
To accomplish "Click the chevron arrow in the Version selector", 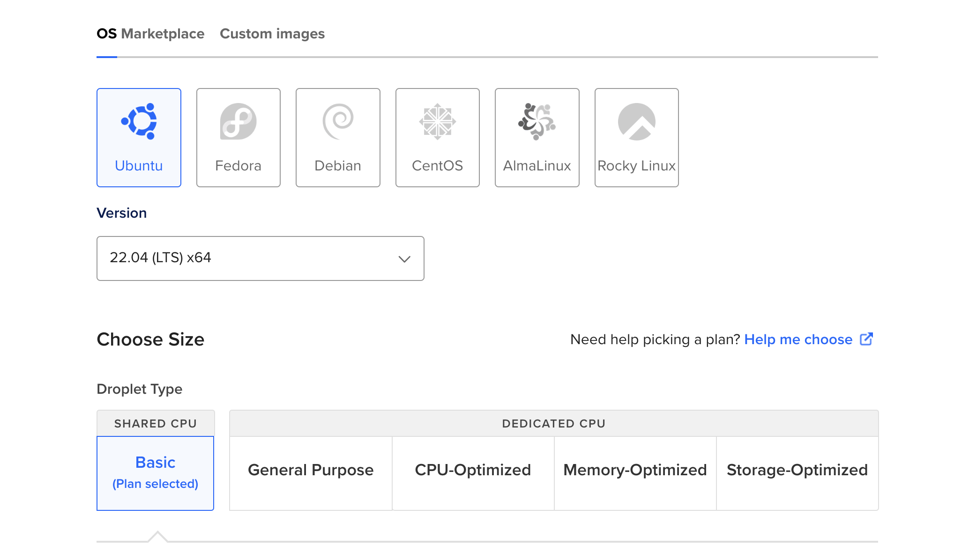I will click(404, 259).
